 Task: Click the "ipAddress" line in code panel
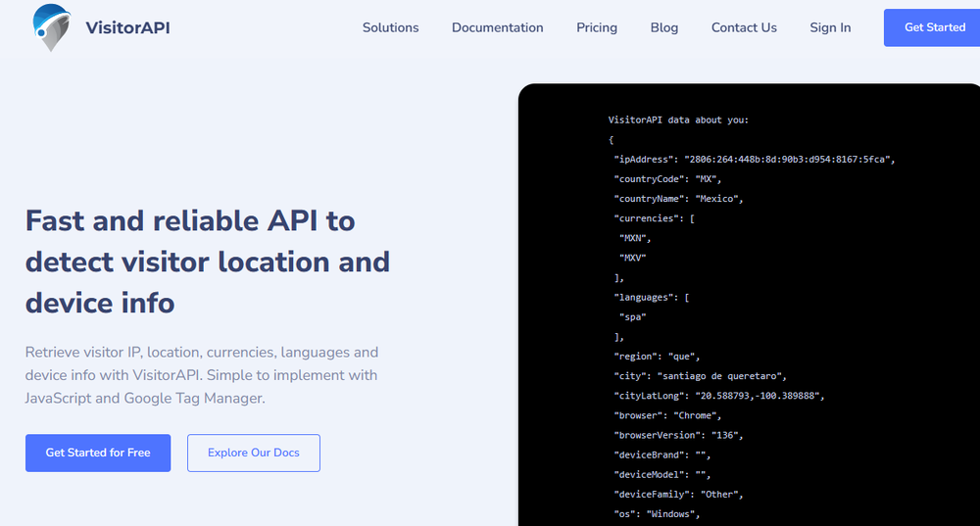[755, 160]
